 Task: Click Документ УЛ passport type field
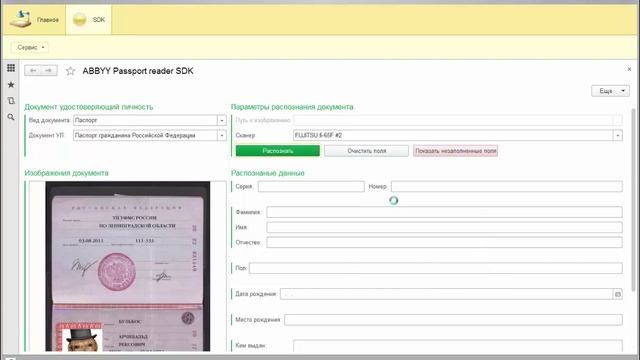145,136
